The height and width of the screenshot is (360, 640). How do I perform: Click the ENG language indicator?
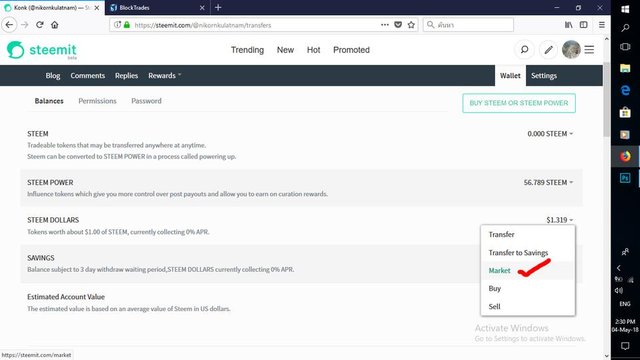[x=625, y=304]
